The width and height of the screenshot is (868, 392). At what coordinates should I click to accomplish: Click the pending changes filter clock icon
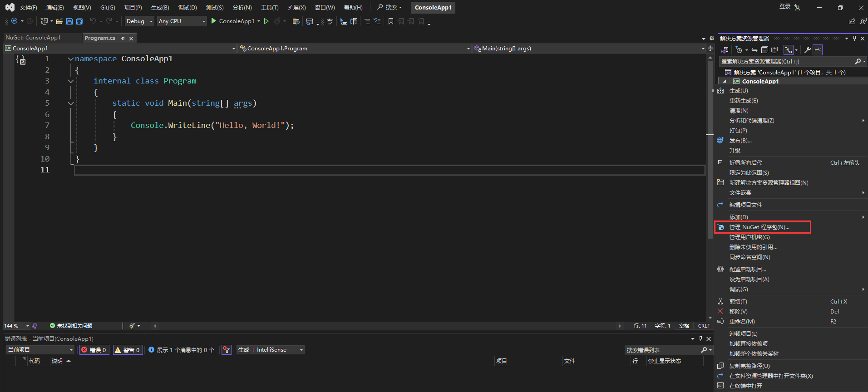[739, 50]
